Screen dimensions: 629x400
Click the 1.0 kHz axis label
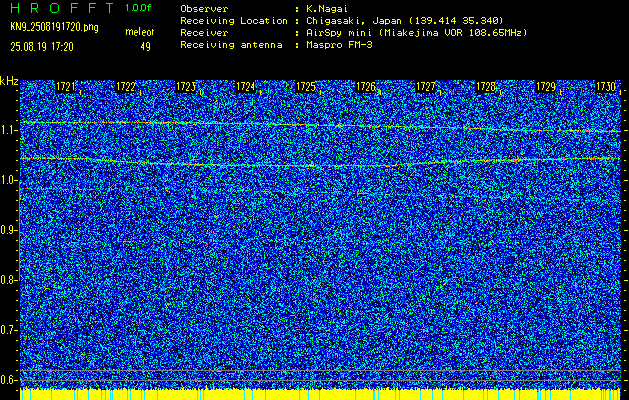(8, 181)
